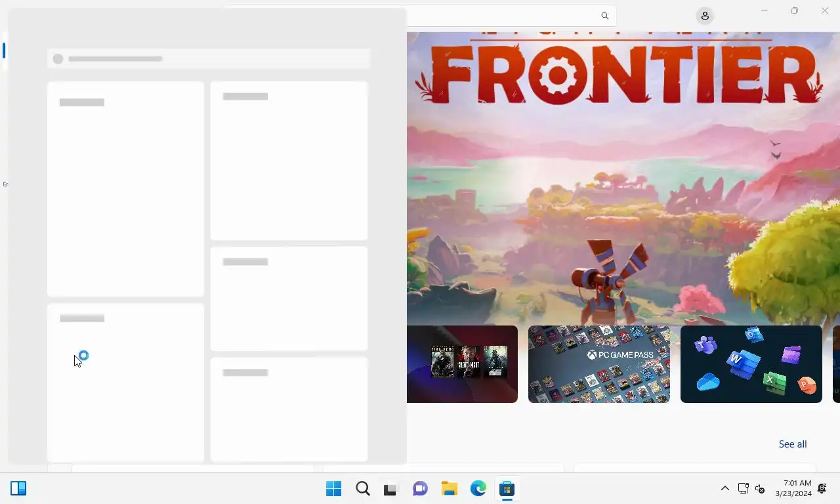Click the muted volume tray icon
Viewport: 840px width, 504px height.
(x=760, y=488)
